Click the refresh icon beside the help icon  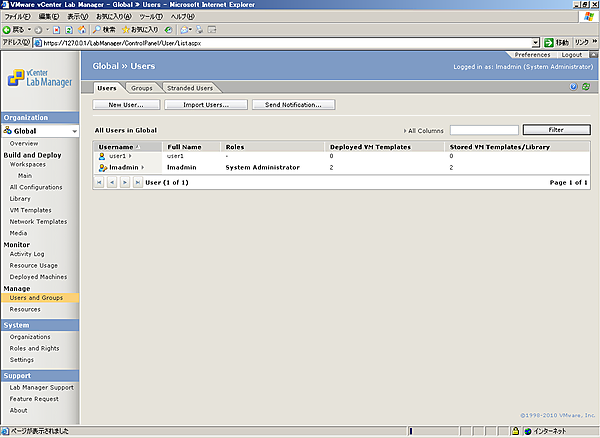click(x=586, y=87)
